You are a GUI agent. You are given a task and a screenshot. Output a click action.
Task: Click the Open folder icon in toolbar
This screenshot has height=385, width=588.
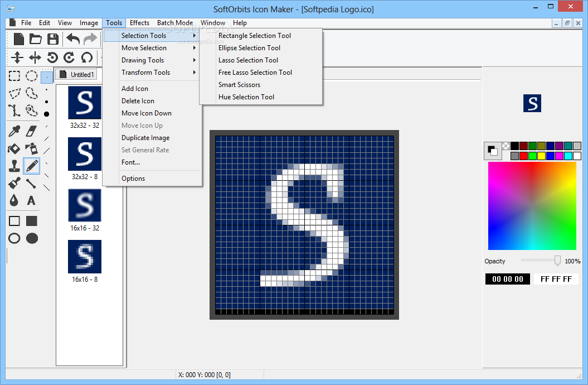point(36,39)
